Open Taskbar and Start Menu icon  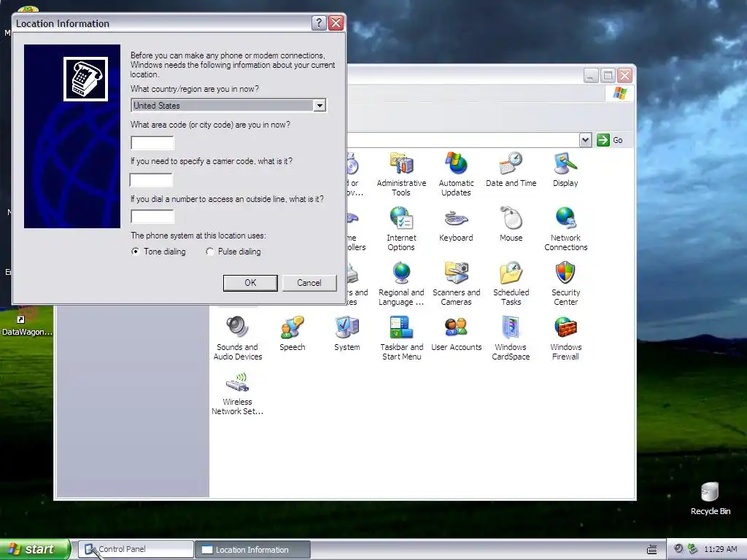coord(401,338)
